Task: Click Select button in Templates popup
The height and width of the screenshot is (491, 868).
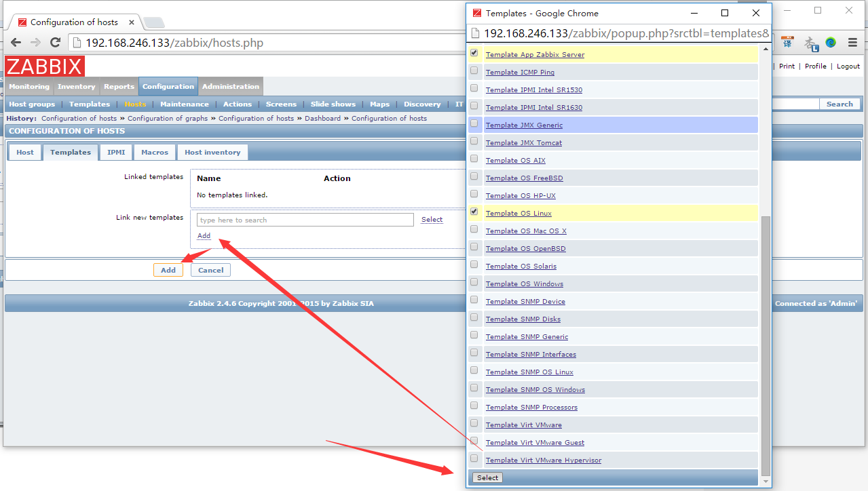Action: (x=487, y=477)
